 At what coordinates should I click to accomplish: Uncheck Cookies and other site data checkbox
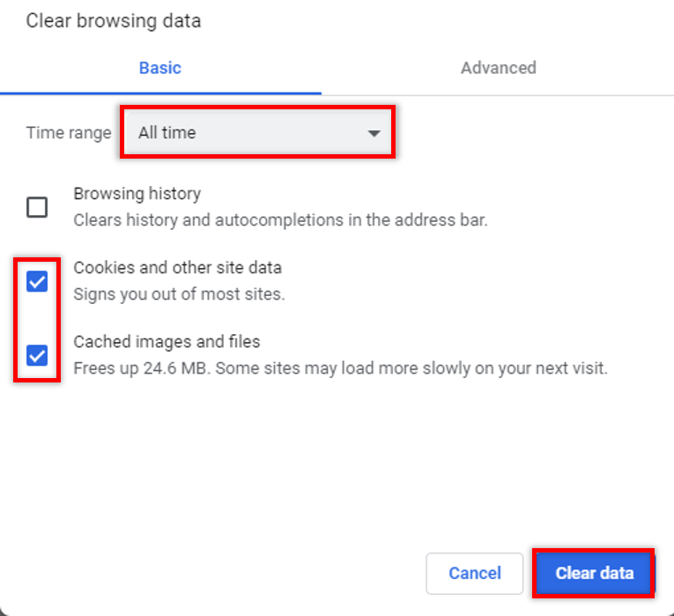pyautogui.click(x=37, y=282)
